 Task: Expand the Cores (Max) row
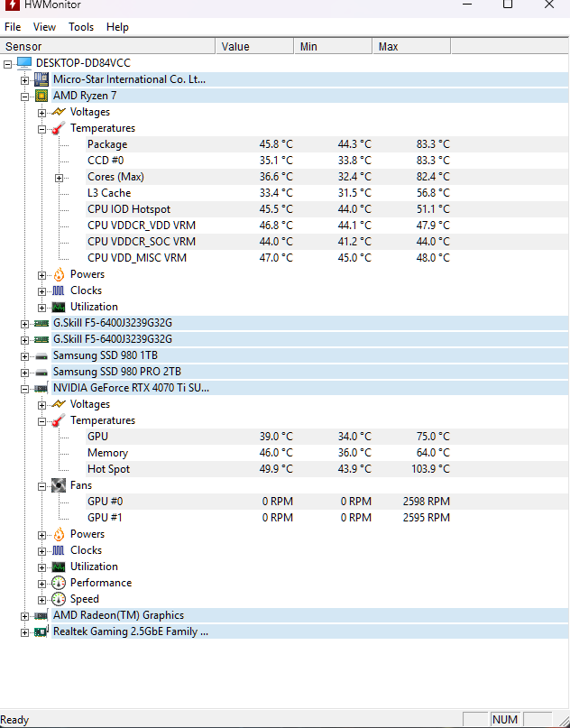(x=59, y=178)
